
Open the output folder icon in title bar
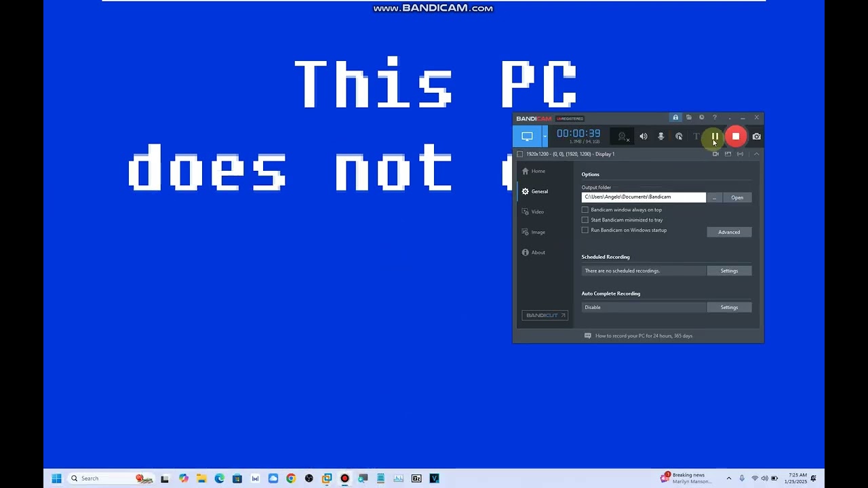(688, 118)
